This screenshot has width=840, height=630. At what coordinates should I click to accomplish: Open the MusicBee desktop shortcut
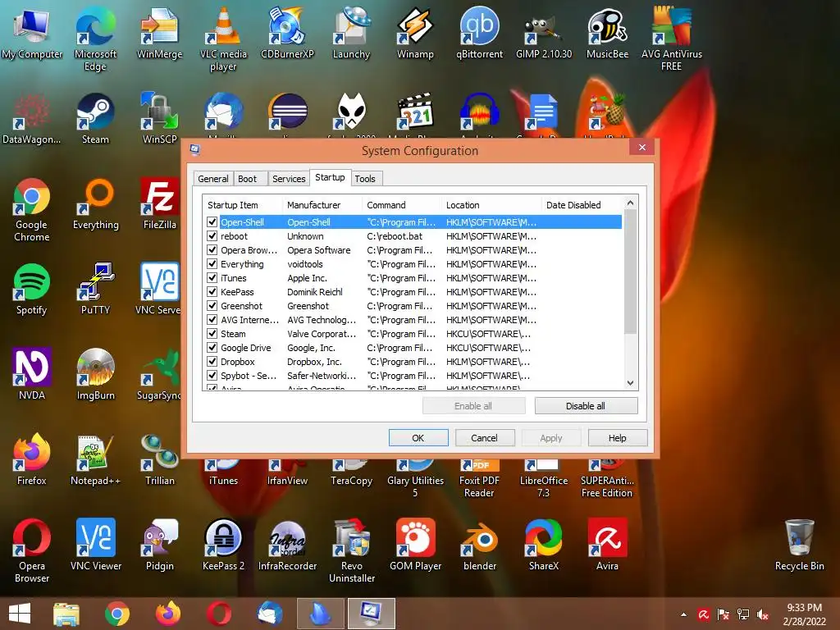[608, 32]
